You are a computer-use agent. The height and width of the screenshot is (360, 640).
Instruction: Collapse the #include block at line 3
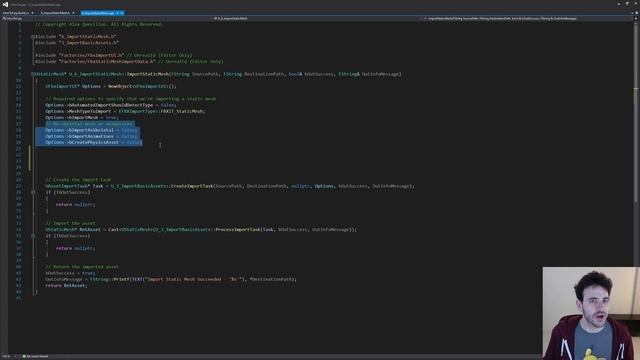click(33, 36)
